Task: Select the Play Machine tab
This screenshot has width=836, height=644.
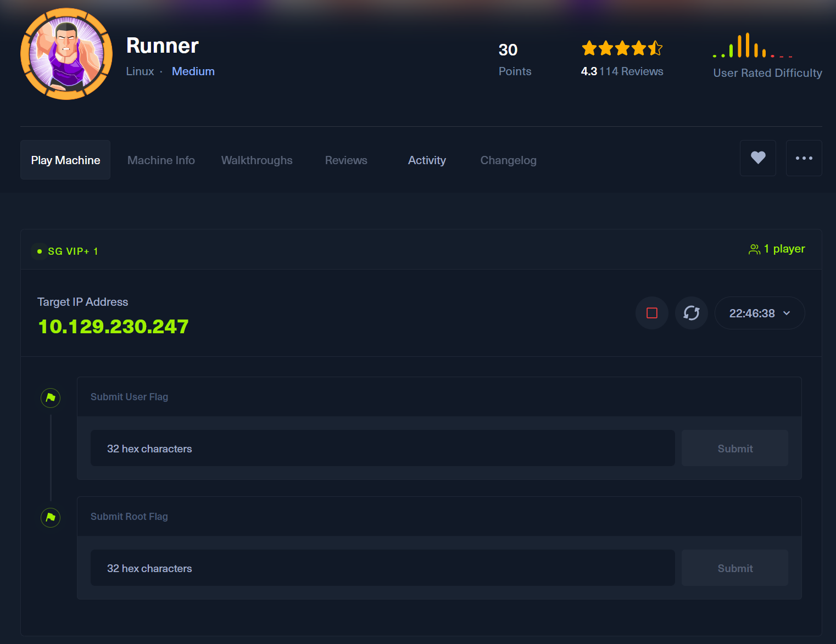Action: pyautogui.click(x=65, y=160)
